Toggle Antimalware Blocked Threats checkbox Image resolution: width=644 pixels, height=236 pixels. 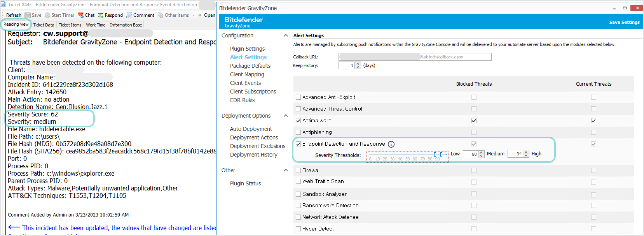click(x=474, y=121)
